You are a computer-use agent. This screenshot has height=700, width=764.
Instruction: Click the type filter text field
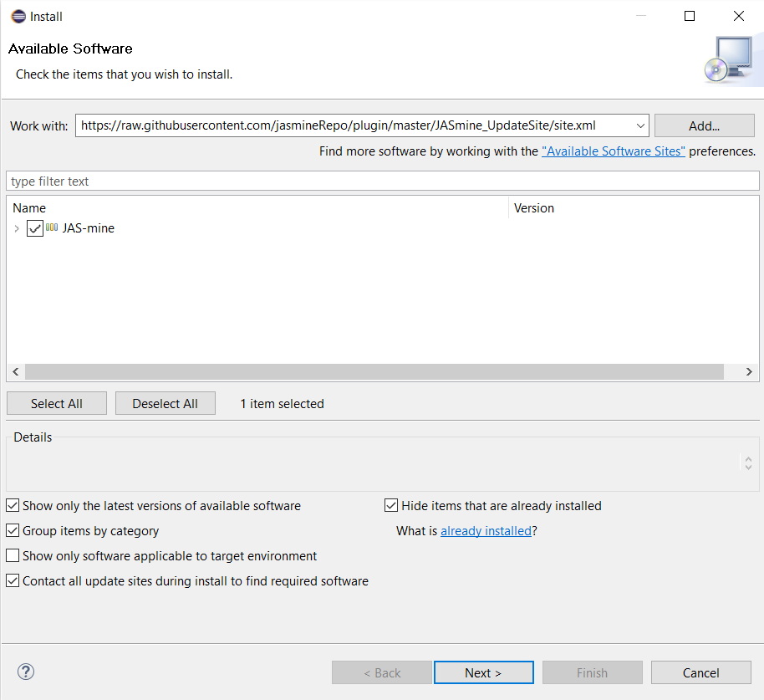click(381, 181)
